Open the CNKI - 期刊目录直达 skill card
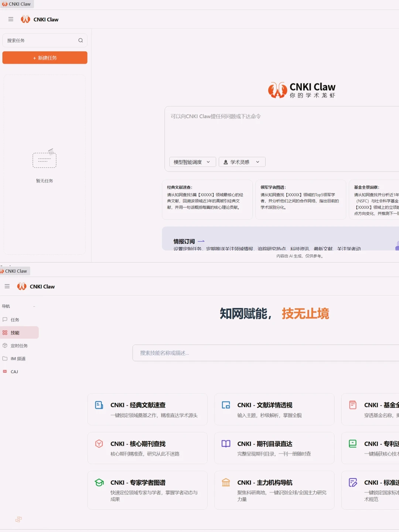The height and width of the screenshot is (532, 399). [274, 448]
